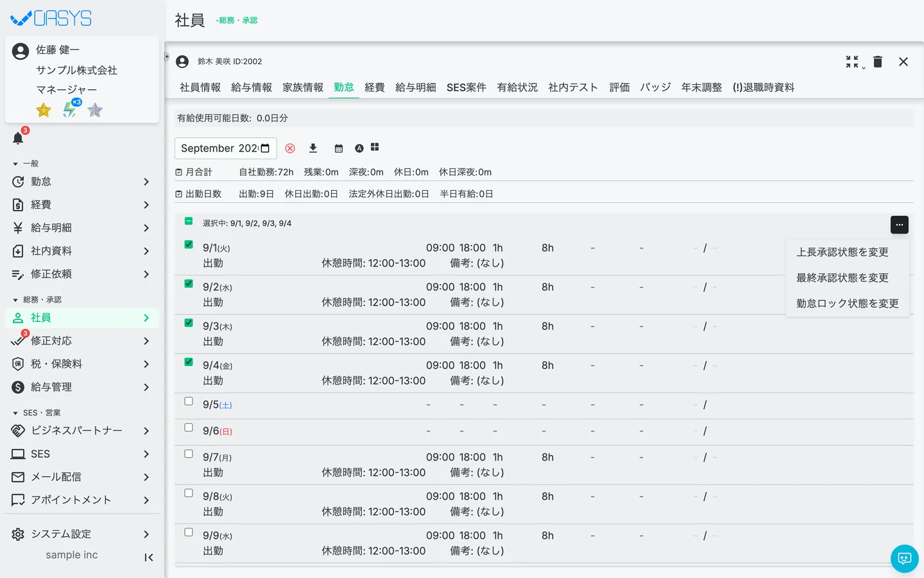Screen dimensions: 924x578
Task: Check the 9/5 Saturday row checkbox
Action: click(x=189, y=401)
